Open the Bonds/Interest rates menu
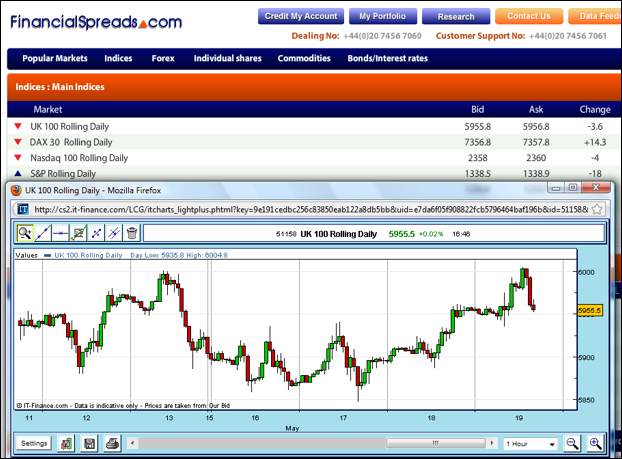Image resolution: width=622 pixels, height=459 pixels. 388,58
